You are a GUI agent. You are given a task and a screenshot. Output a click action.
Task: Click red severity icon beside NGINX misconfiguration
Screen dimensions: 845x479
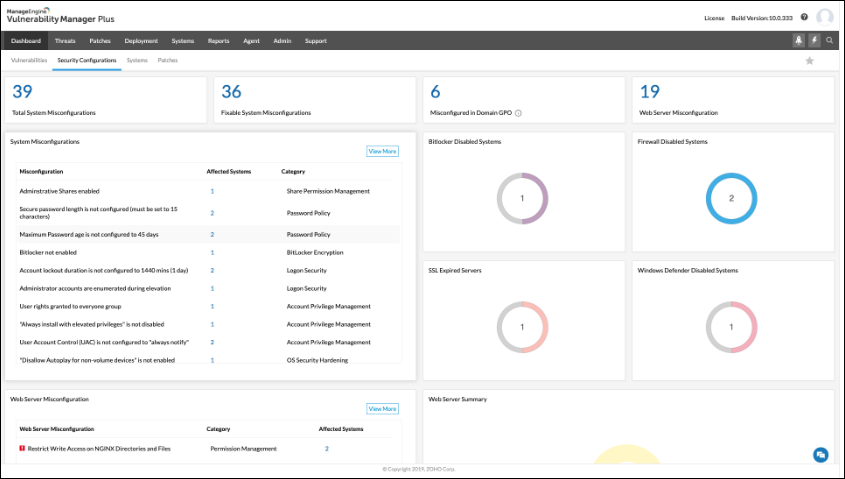(22, 449)
